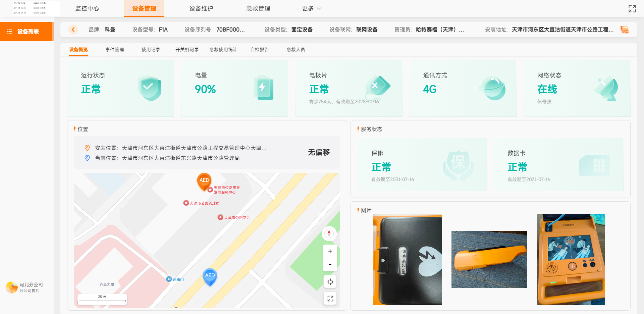The height and width of the screenshot is (314, 644).
Task: Open the 更多 dropdown menu
Action: [x=312, y=9]
